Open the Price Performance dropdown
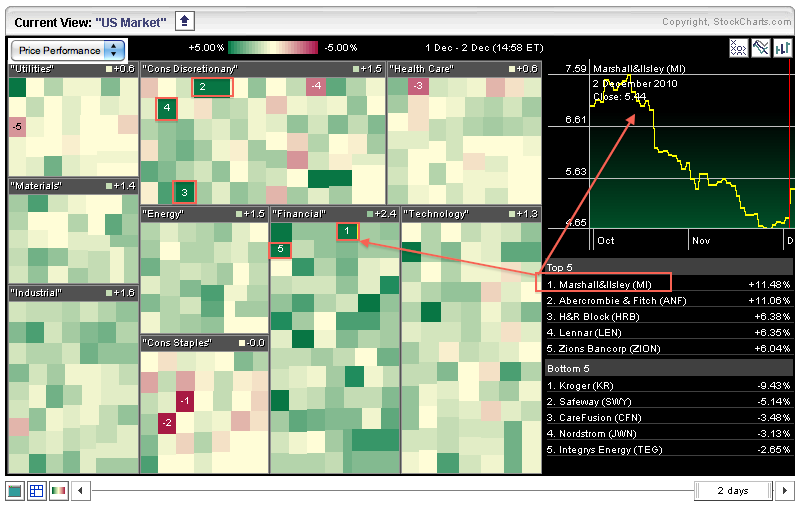The width and height of the screenshot is (800, 505). (68, 50)
